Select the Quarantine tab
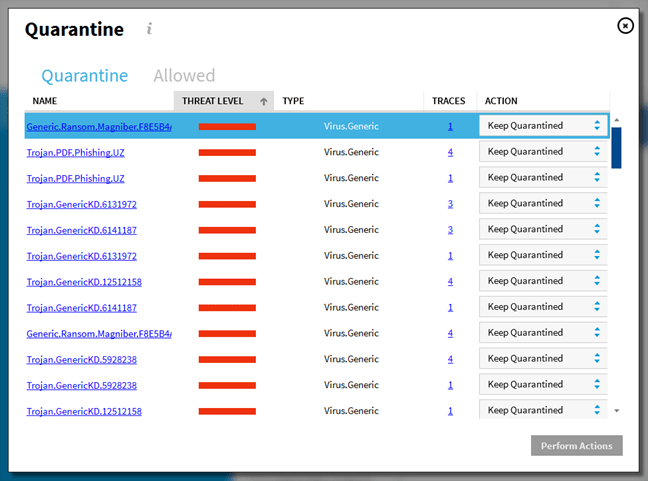Viewport: 648px width, 481px height. pyautogui.click(x=85, y=76)
